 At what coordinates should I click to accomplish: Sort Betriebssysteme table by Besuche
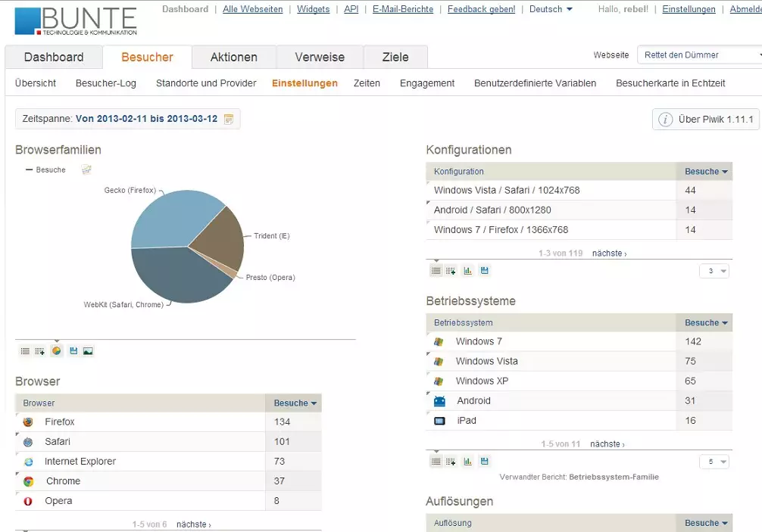point(706,323)
